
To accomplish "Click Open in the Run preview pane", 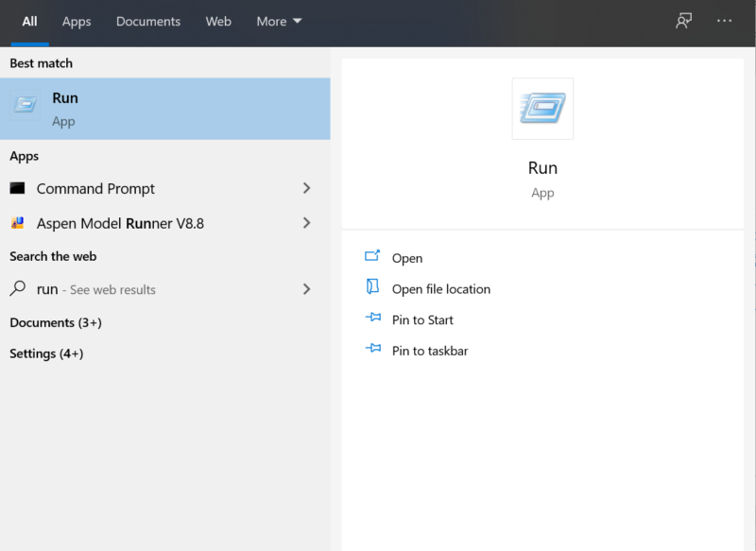I will point(407,258).
